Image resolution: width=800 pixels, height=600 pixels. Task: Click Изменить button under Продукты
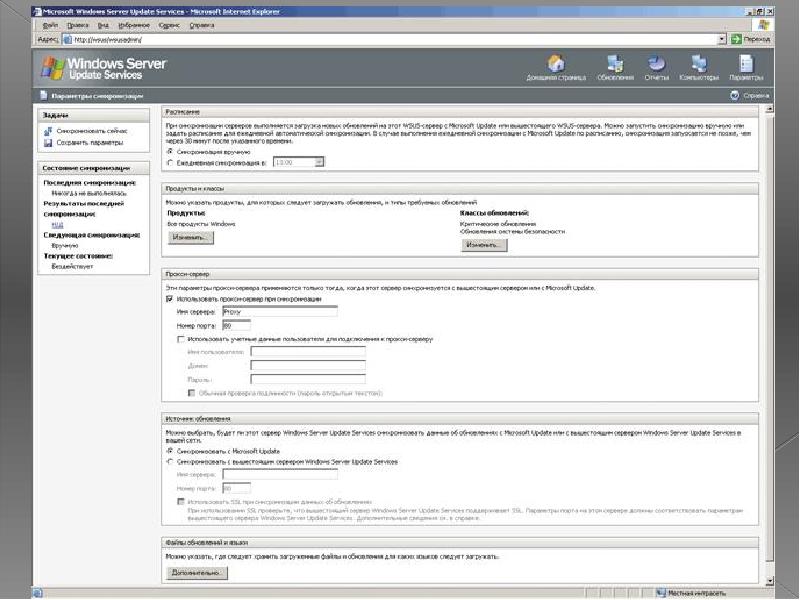point(191,237)
